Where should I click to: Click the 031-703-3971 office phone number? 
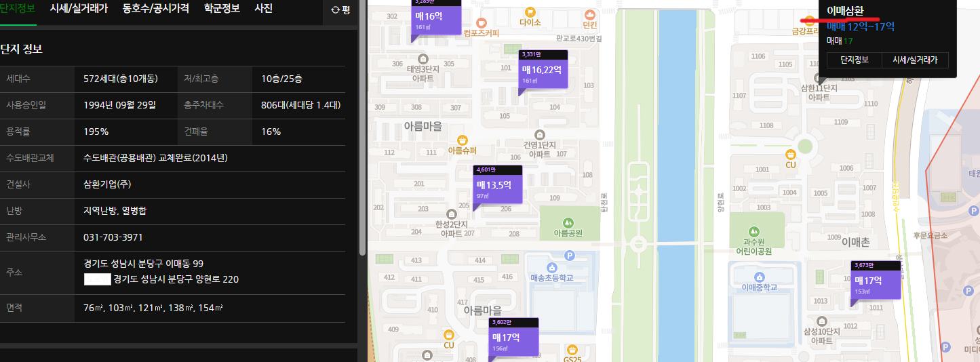pos(113,237)
